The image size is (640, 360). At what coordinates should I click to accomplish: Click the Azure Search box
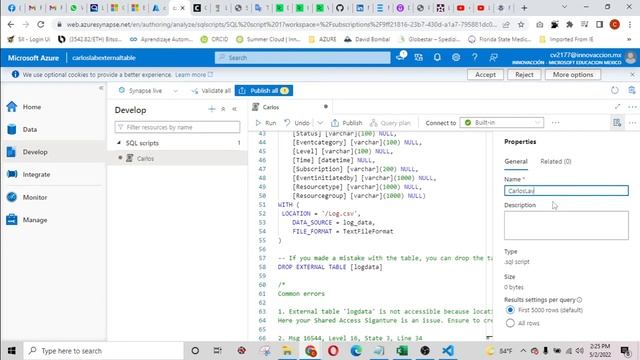click(x=302, y=58)
